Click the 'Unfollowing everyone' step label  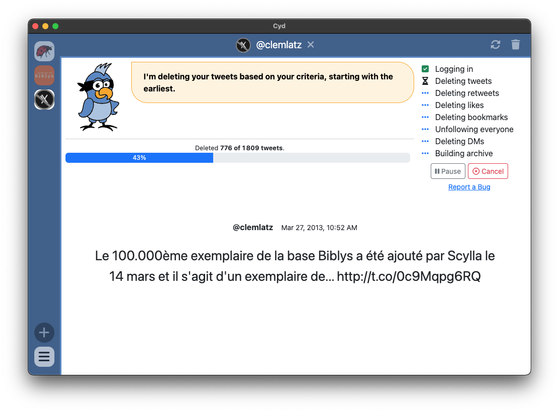pyautogui.click(x=474, y=129)
